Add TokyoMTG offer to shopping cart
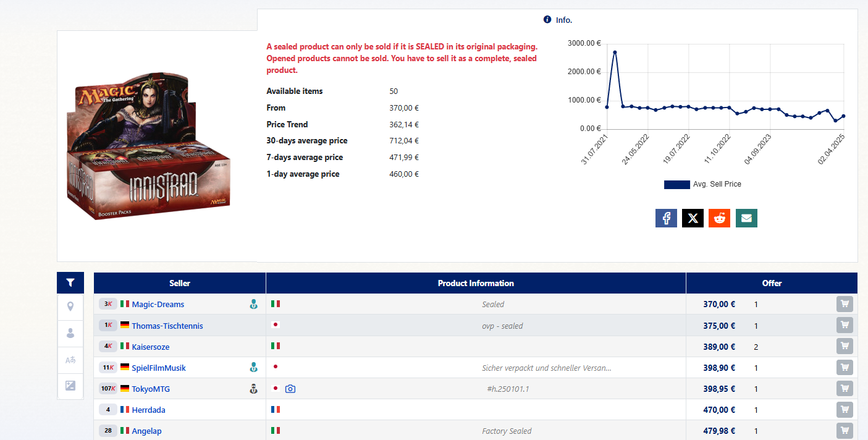 (845, 389)
